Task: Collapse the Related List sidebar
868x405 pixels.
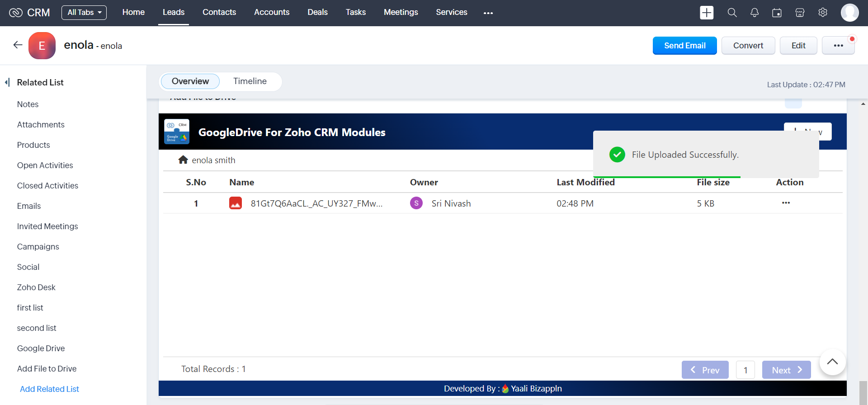Action: [7, 82]
